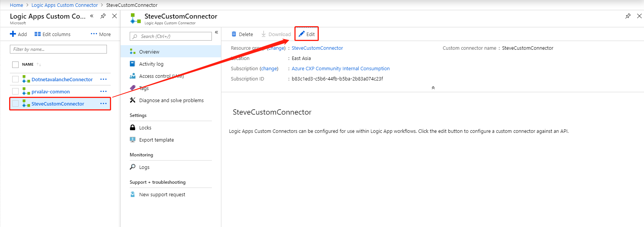This screenshot has height=227, width=644.
Task: Collapse the essentials section chevron
Action: tap(433, 88)
